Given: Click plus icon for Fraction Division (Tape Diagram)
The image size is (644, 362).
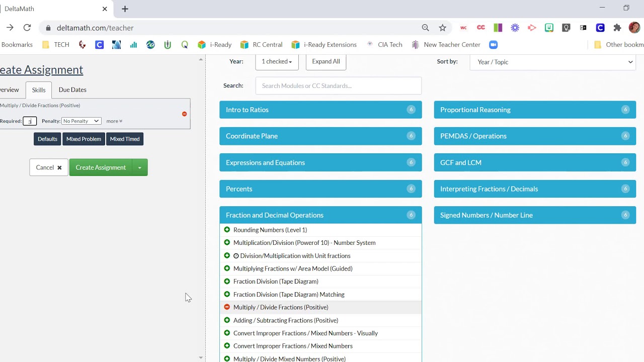Looking at the screenshot, I should [x=227, y=282].
